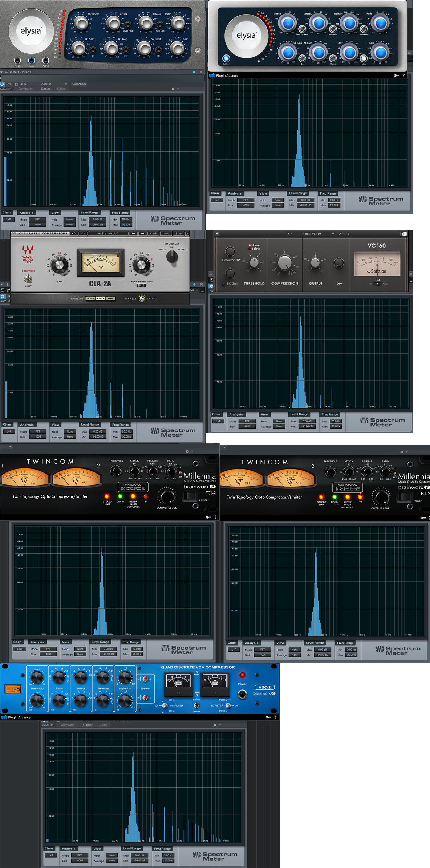
Task: Pin the Piste 1 Inserts plugin window
Action: pos(194,72)
